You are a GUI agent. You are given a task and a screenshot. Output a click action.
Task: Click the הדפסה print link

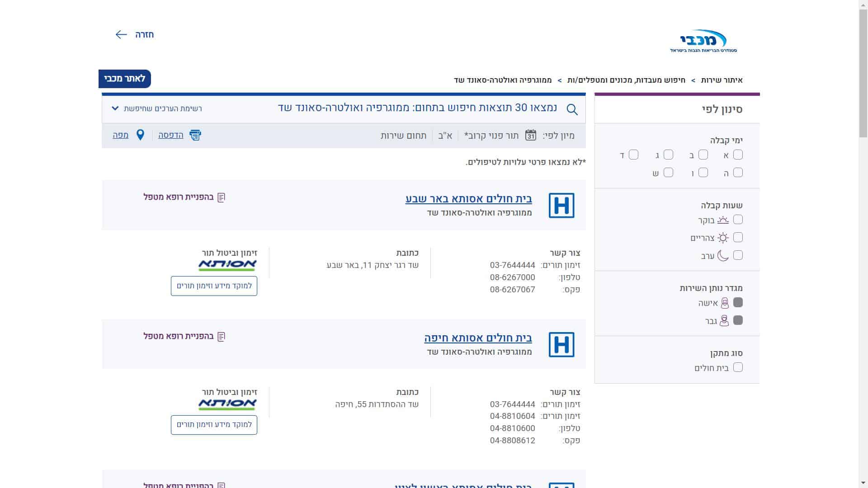click(171, 135)
